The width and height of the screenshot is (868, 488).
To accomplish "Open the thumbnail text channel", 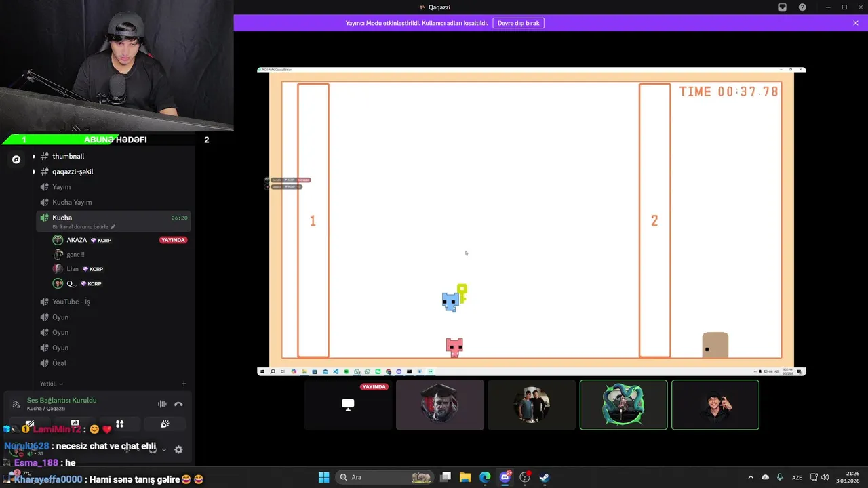I will tap(113, 156).
